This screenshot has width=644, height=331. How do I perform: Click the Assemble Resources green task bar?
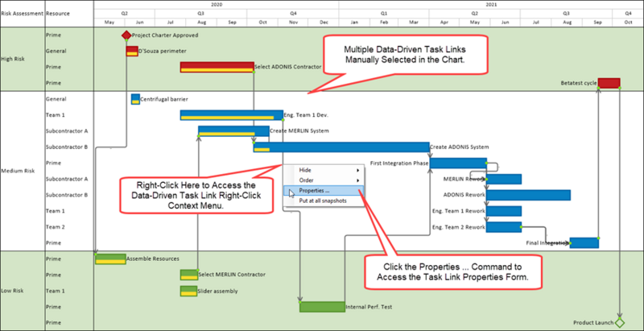(x=110, y=259)
